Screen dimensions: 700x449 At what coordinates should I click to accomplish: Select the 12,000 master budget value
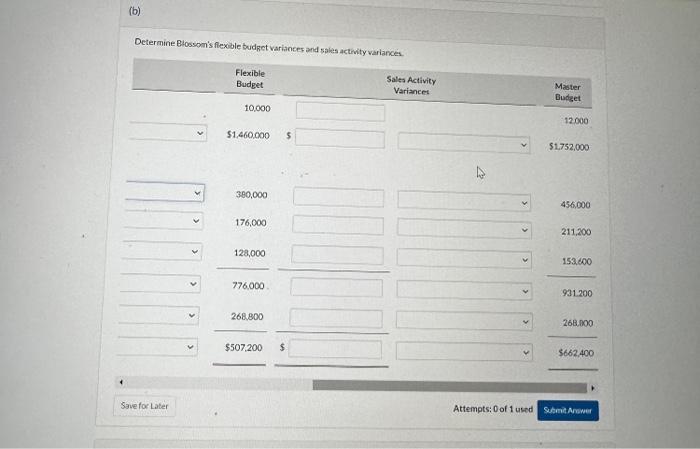(x=576, y=121)
